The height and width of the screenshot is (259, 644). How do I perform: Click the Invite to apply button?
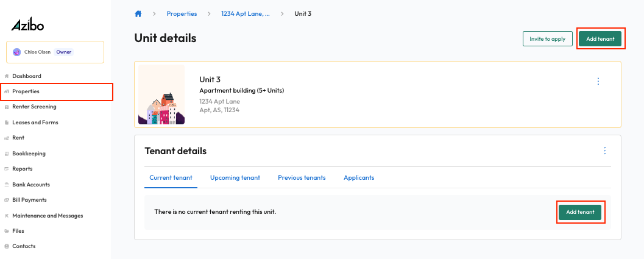548,39
